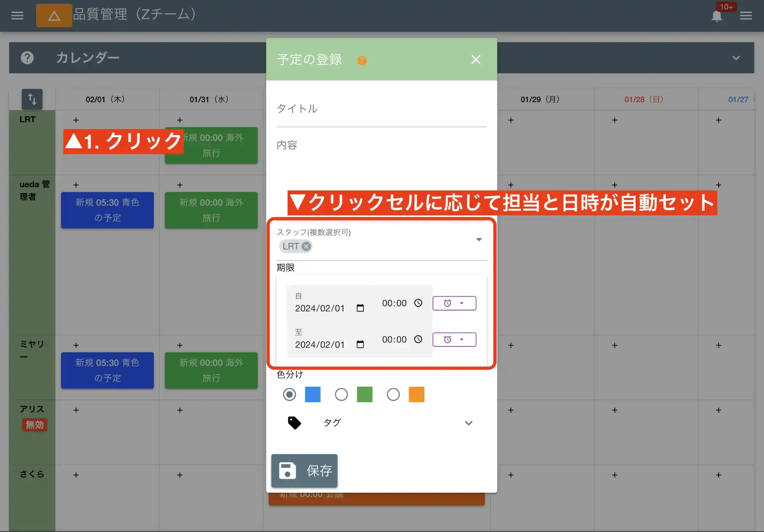Click the plus to add an event in LRT's 02/01 cell

tap(76, 120)
